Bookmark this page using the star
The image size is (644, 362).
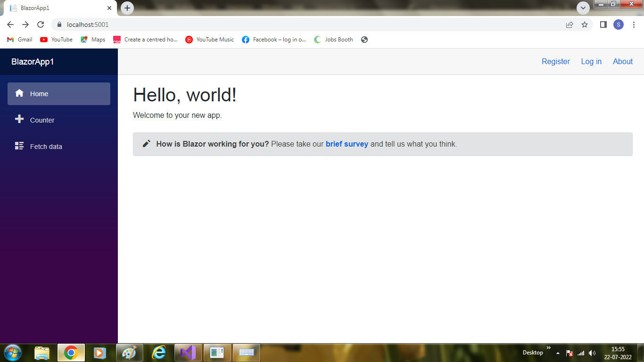[x=585, y=25]
